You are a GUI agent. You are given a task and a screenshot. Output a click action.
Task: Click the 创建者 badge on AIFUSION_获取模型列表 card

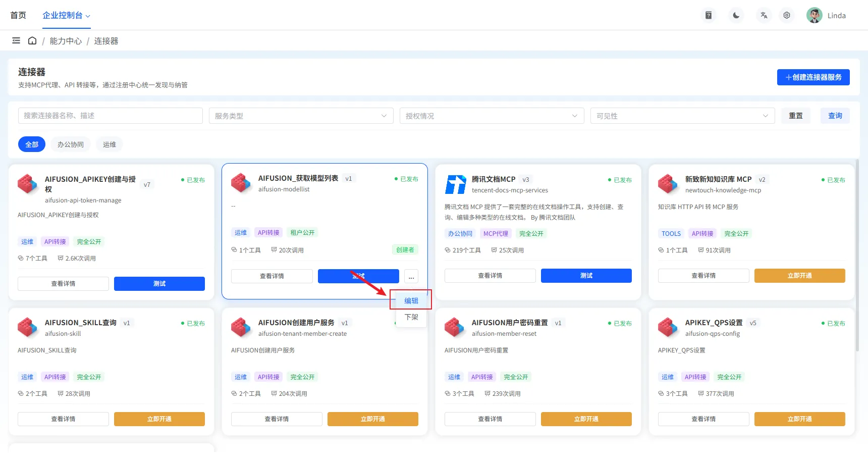pyautogui.click(x=405, y=250)
